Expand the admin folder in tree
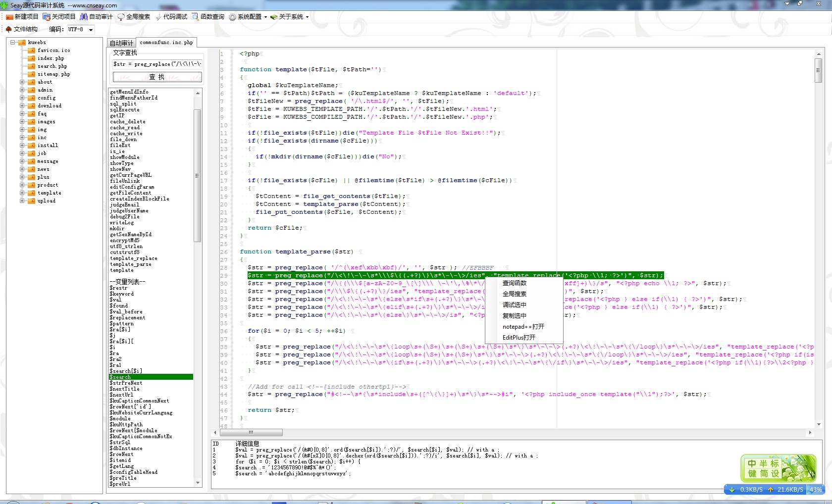 click(22, 90)
